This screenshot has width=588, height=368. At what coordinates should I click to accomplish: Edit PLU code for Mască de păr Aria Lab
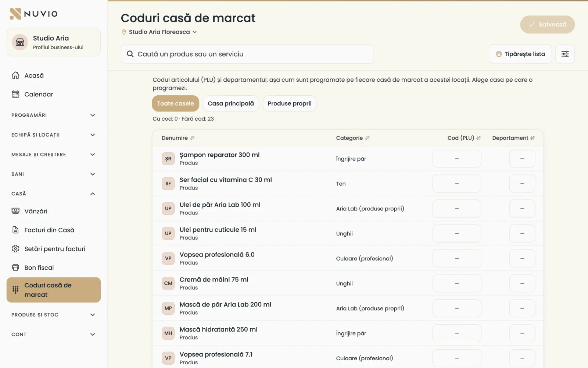(457, 308)
